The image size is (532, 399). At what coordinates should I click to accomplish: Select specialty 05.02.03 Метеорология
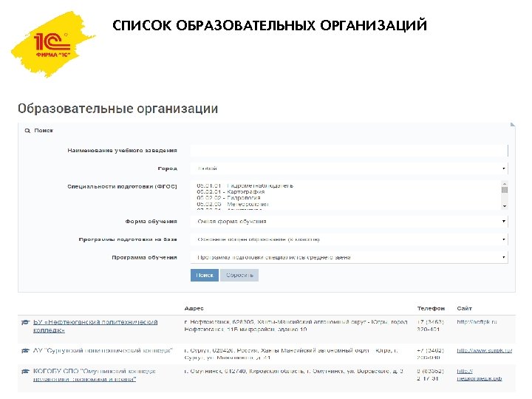233,204
